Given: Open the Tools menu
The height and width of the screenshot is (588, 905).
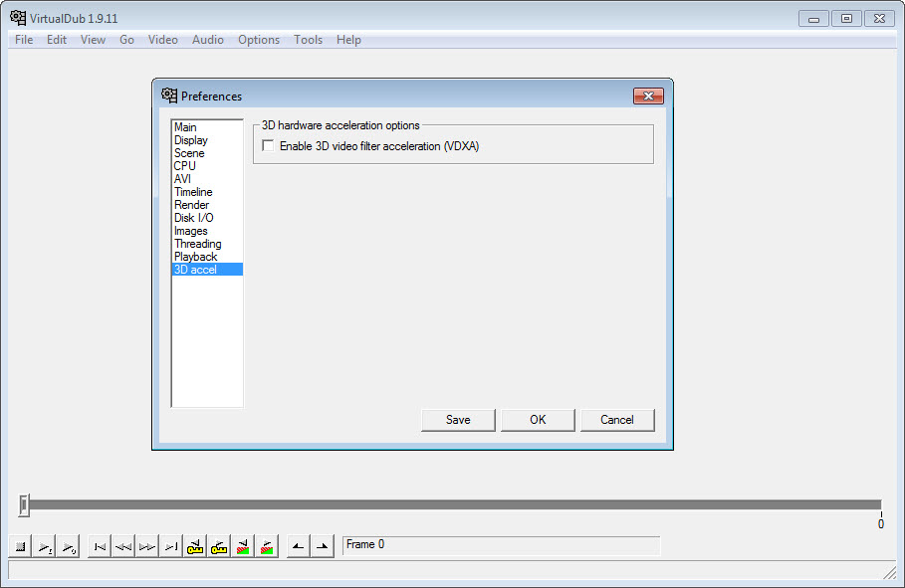Looking at the screenshot, I should (x=308, y=40).
